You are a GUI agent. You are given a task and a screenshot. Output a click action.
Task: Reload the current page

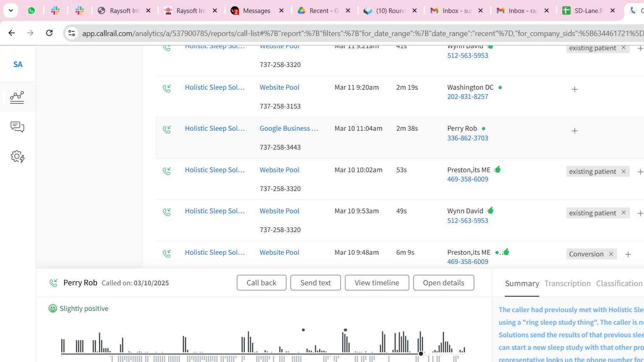(49, 33)
